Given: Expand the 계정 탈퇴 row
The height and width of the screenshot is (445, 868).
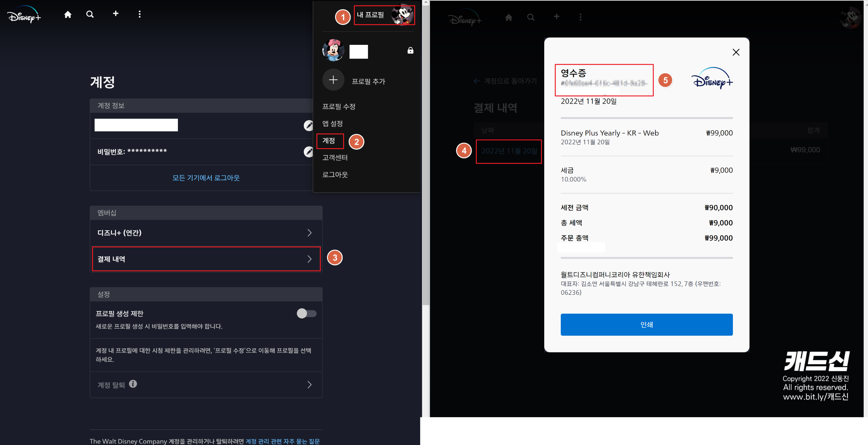Looking at the screenshot, I should [309, 385].
